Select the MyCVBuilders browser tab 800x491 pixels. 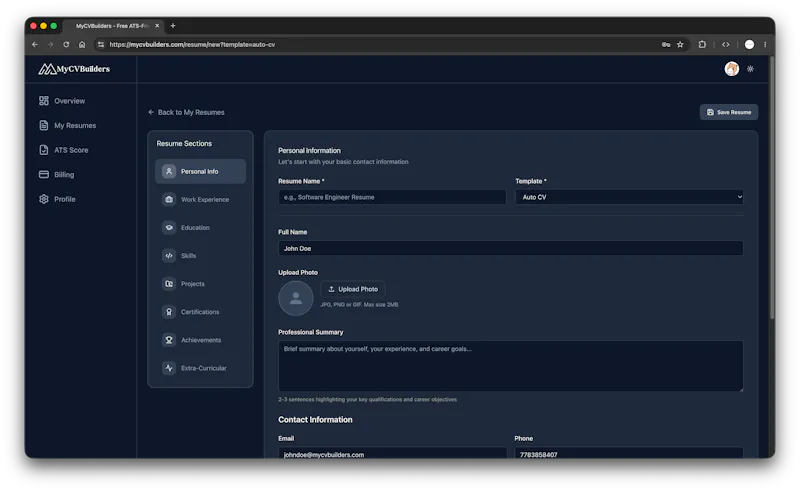click(x=112, y=26)
